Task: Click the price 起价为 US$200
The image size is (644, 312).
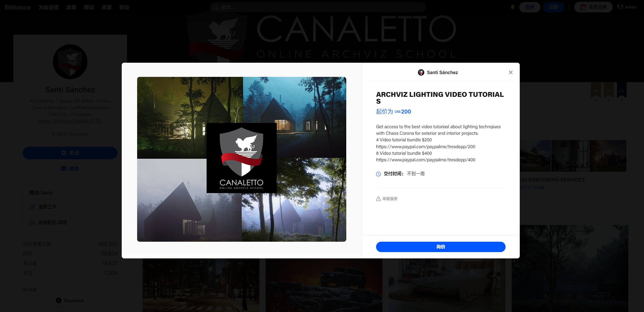Action: coord(393,112)
